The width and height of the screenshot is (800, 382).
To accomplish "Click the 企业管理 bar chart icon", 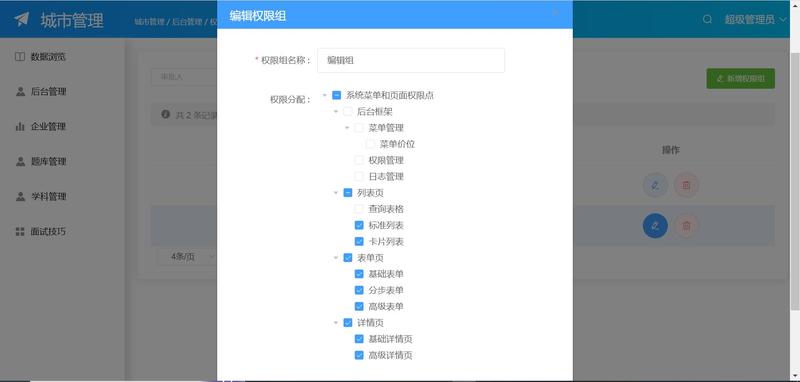I will point(20,126).
